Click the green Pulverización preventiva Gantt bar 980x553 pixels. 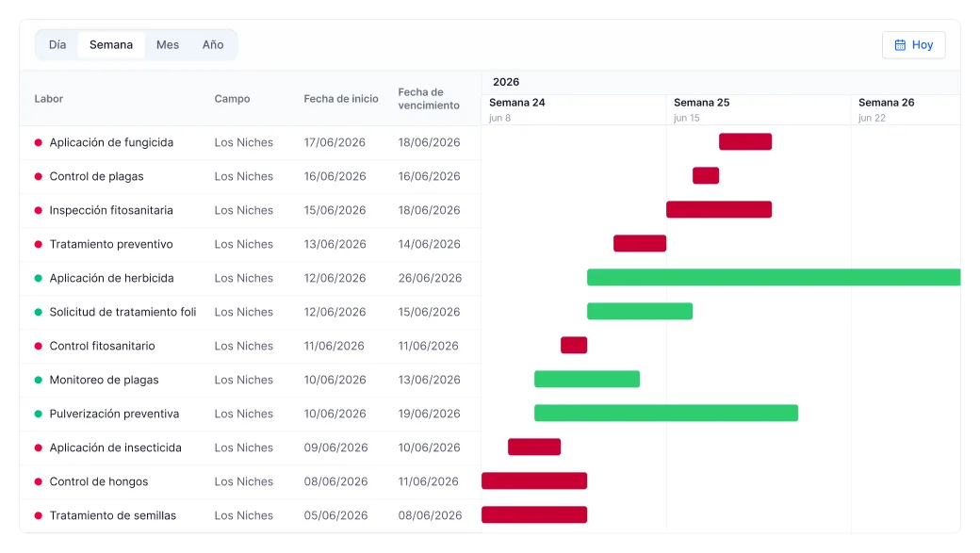click(666, 413)
